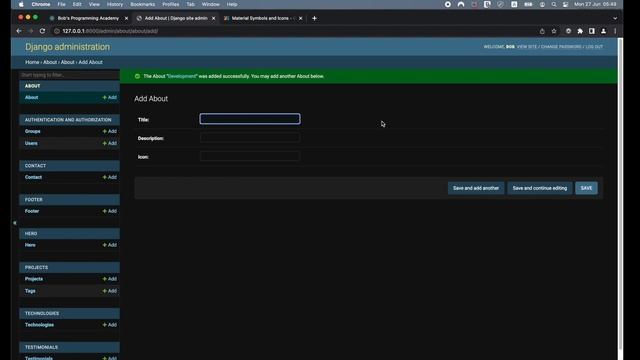
Task: Open the Edit menu
Action: point(77,4)
